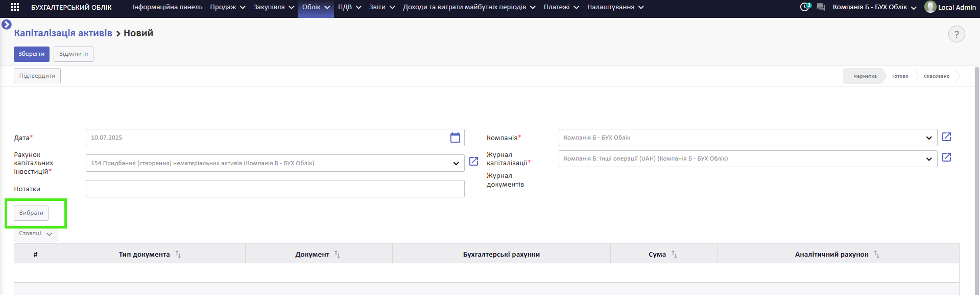Screen dimensions: 980x295
Task: Click the Нотатки input field
Action: point(275,189)
